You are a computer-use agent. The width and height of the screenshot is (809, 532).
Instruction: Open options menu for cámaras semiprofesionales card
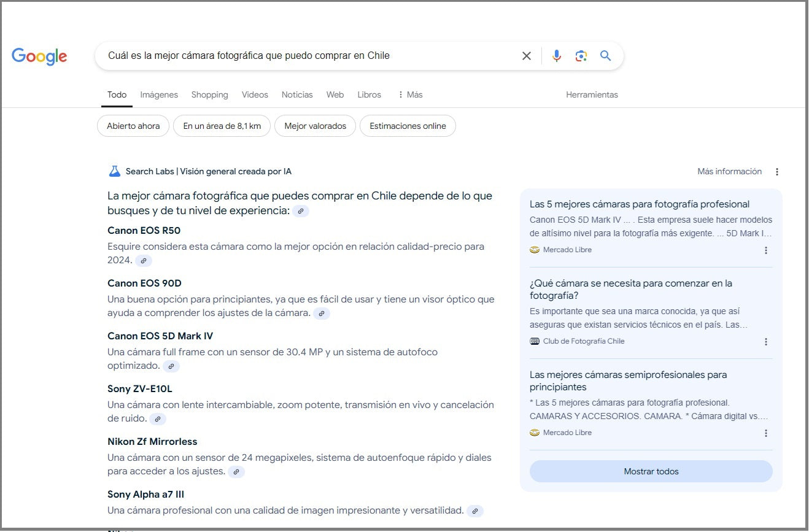pos(766,433)
